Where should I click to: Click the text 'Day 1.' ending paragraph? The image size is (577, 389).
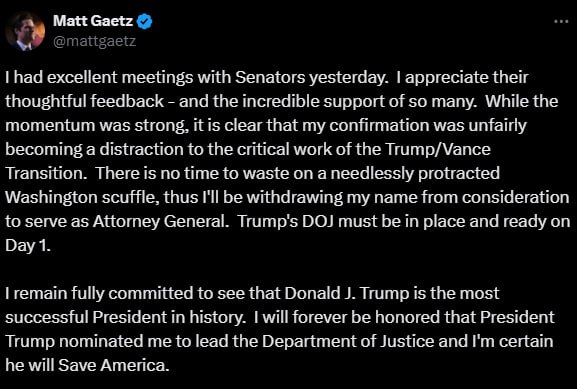[28, 245]
